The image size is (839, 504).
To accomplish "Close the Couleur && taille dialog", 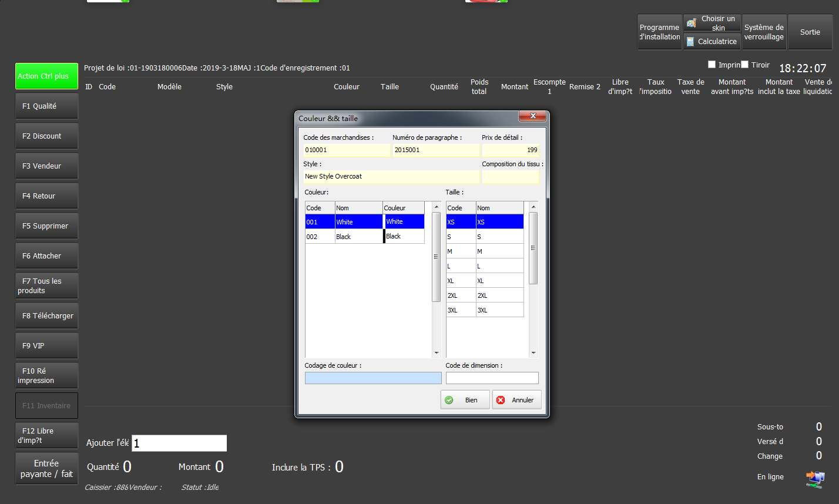I will pos(533,116).
